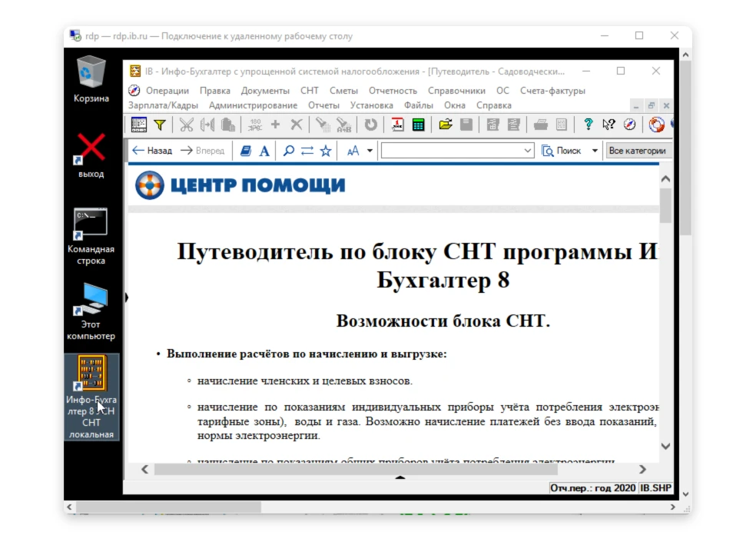Click the Назад navigation button
756x542 pixels.
coord(152,151)
